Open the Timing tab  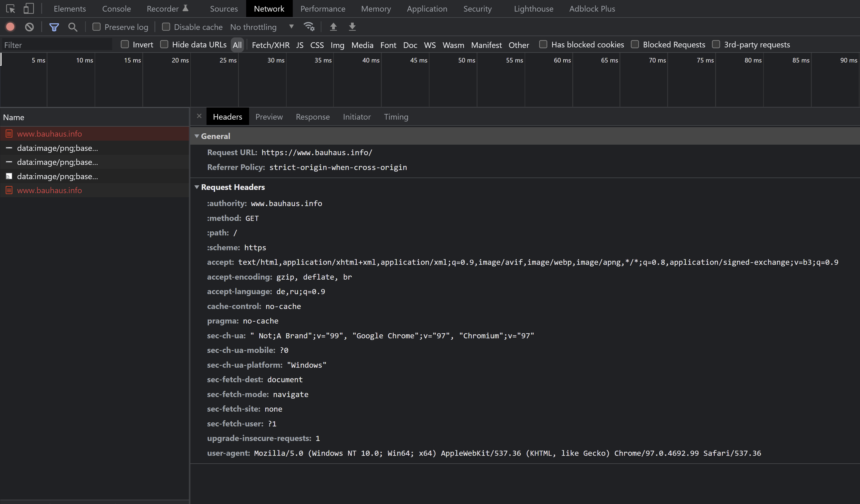(x=396, y=117)
